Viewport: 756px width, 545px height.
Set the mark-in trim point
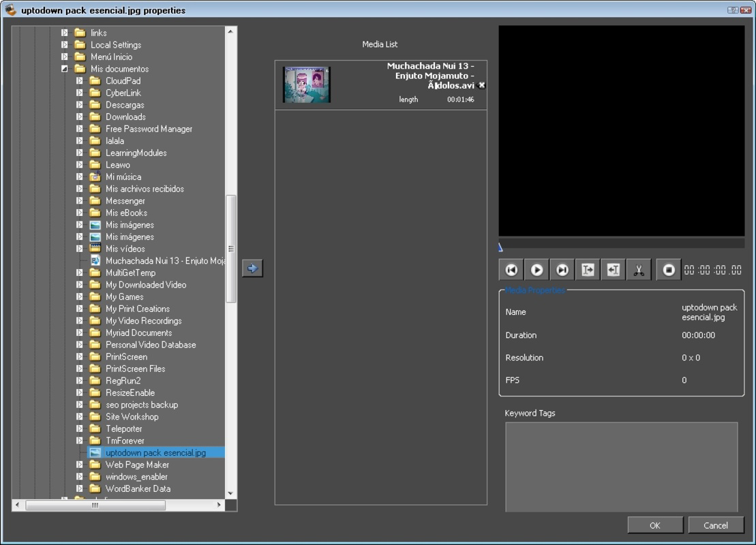pos(588,270)
